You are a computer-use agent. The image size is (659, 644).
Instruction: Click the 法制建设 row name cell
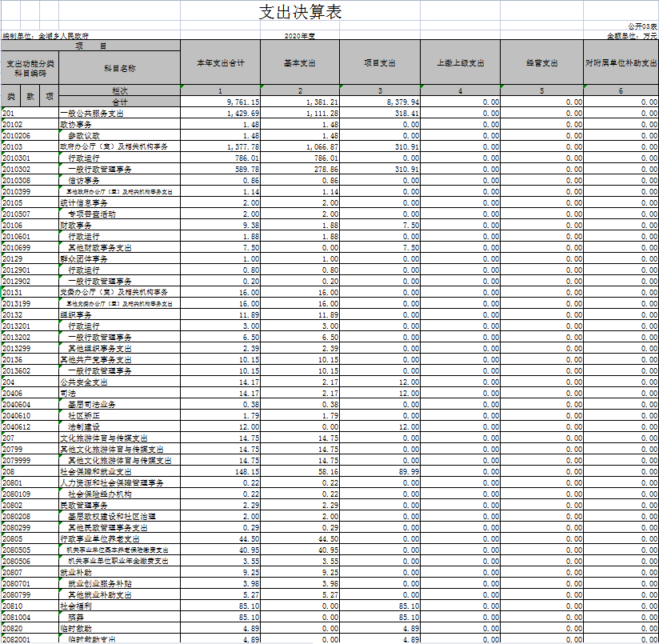[83, 427]
